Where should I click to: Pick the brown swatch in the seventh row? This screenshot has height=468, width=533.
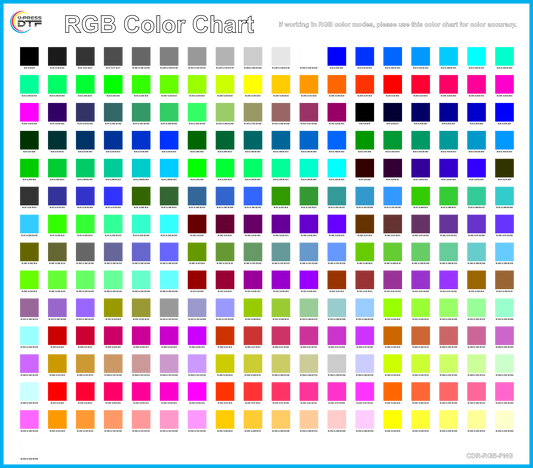click(365, 224)
